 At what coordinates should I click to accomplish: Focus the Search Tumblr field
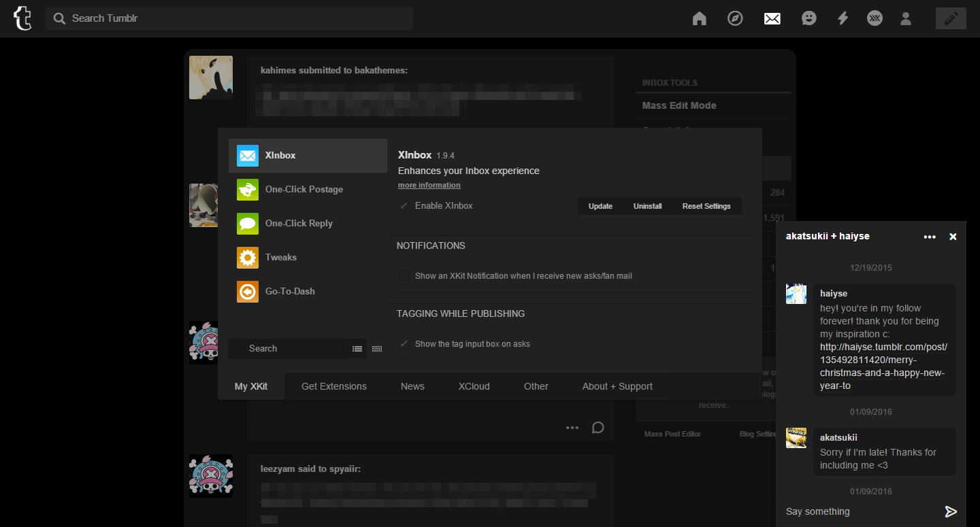(x=229, y=18)
